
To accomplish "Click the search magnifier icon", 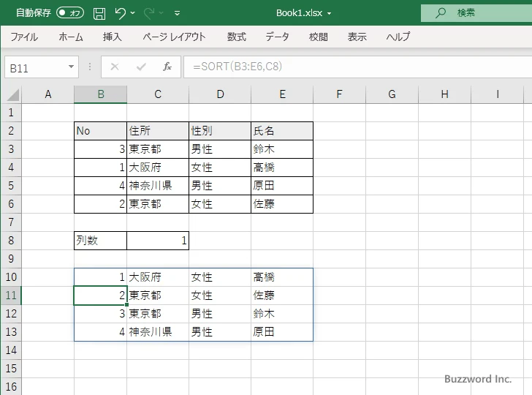I will (x=441, y=13).
